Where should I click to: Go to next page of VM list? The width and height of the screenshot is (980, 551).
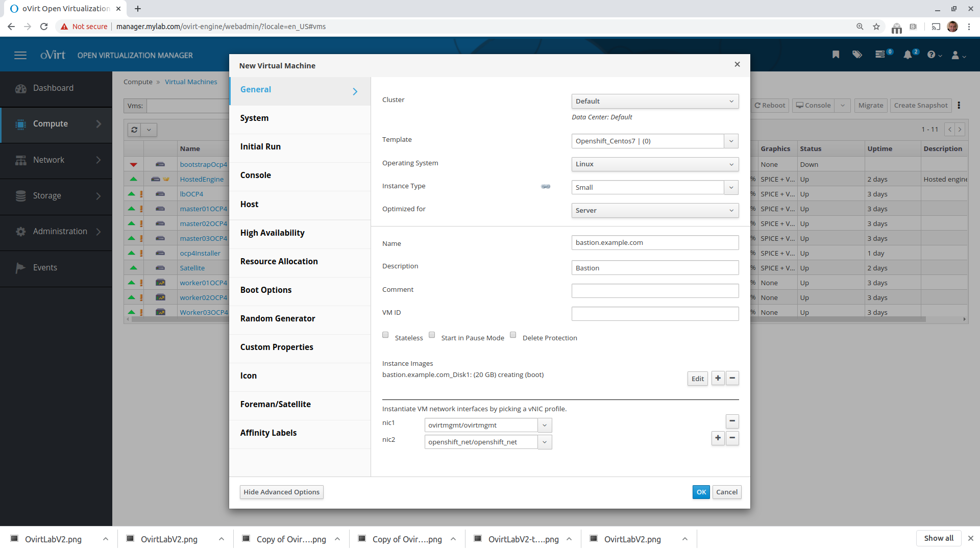click(x=960, y=130)
